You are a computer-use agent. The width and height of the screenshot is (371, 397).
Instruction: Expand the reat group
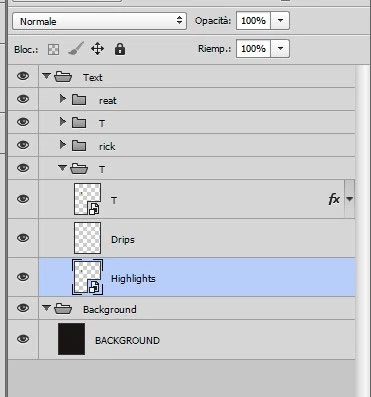coord(62,99)
